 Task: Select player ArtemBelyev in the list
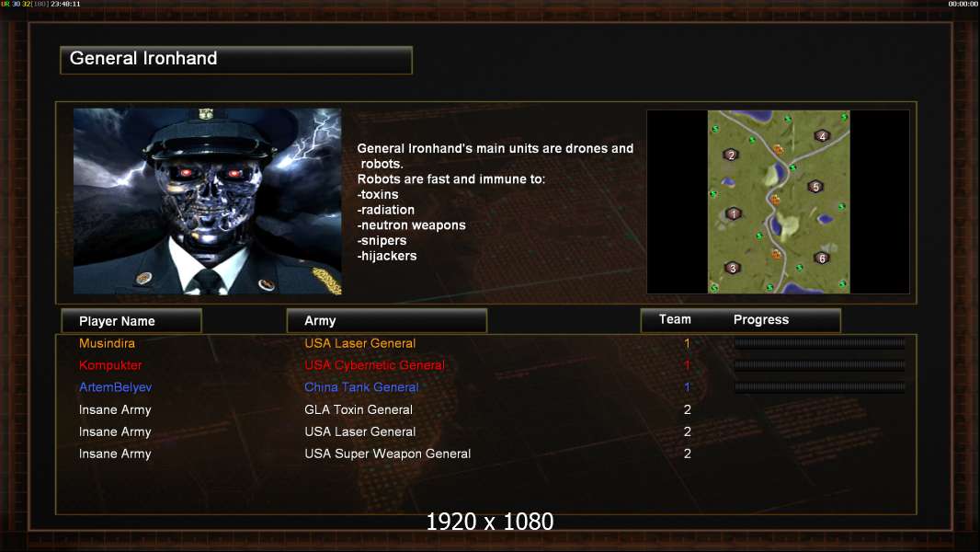(116, 387)
